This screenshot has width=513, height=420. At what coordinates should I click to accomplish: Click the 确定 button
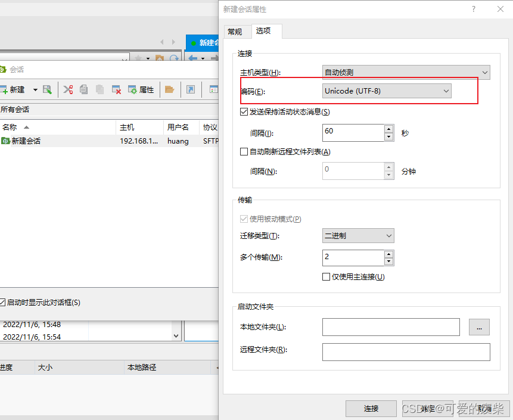(x=428, y=409)
